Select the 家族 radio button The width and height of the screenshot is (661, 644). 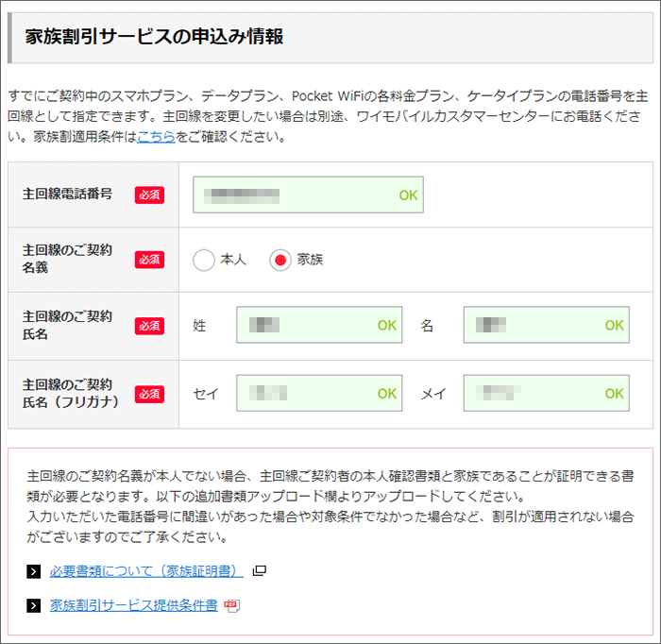[x=280, y=260]
